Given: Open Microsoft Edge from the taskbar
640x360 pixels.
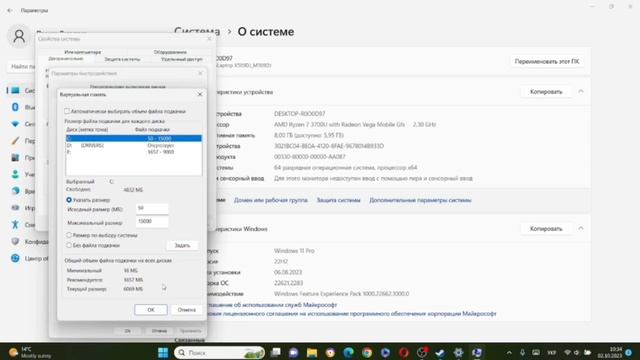Looking at the screenshot, I should (349, 352).
